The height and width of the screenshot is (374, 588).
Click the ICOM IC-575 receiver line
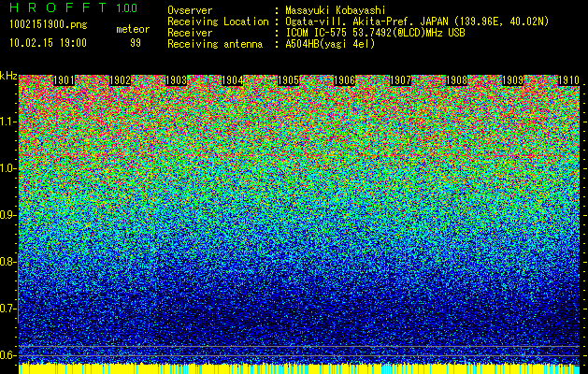pyautogui.click(x=375, y=33)
